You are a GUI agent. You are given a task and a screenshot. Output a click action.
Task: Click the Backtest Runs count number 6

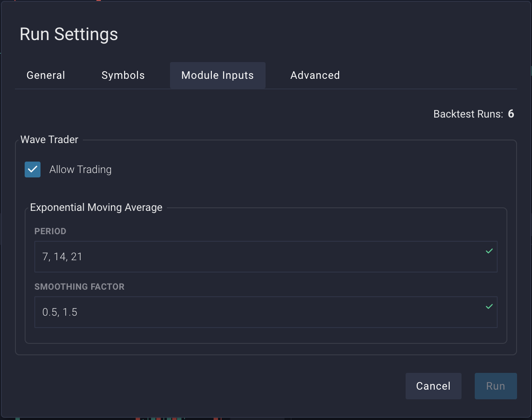pyautogui.click(x=511, y=114)
